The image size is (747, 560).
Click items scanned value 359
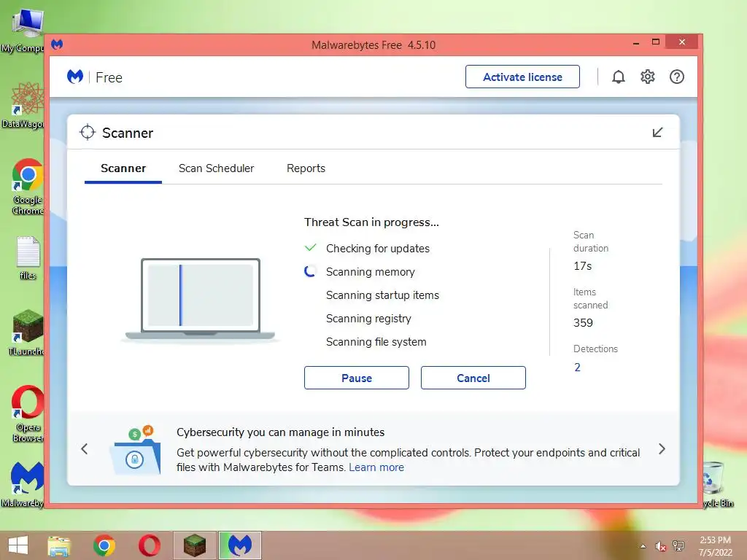click(583, 323)
